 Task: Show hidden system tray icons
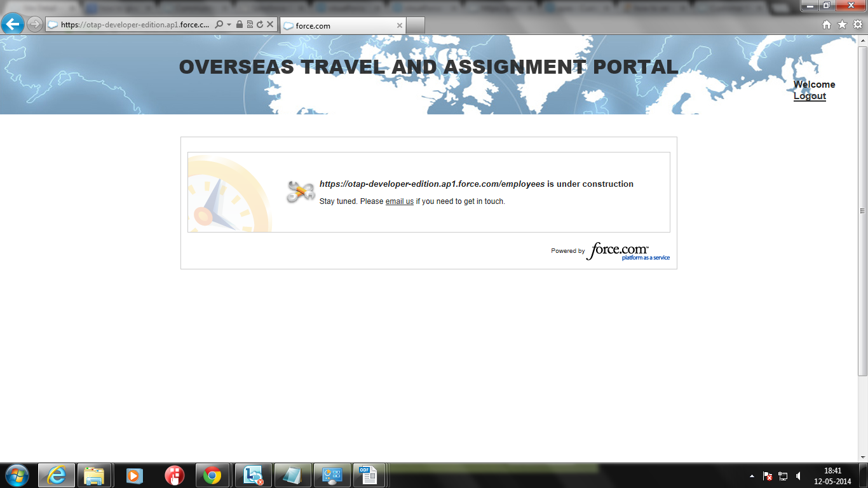click(x=752, y=476)
